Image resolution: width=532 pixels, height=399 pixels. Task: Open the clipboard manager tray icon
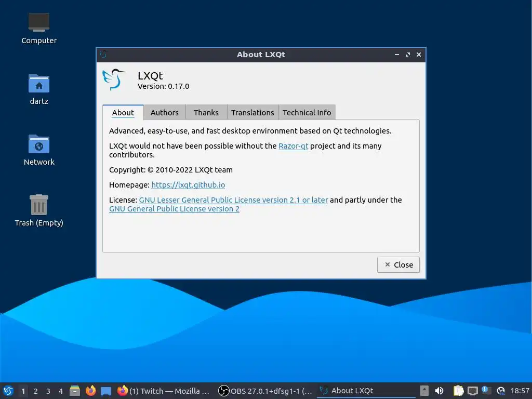tap(458, 391)
